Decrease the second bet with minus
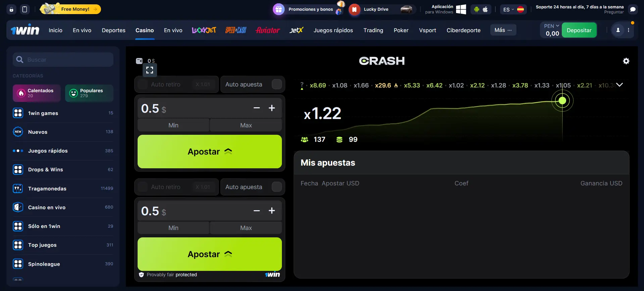This screenshot has height=291, width=644. coord(257,211)
